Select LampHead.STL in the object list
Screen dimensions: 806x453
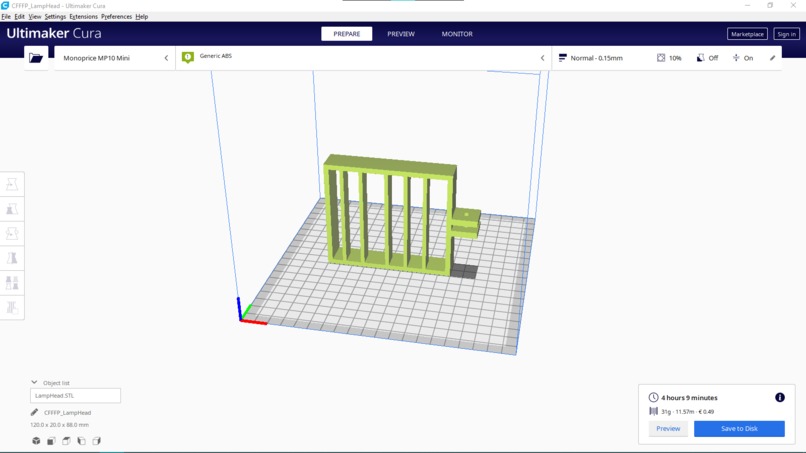(x=76, y=395)
